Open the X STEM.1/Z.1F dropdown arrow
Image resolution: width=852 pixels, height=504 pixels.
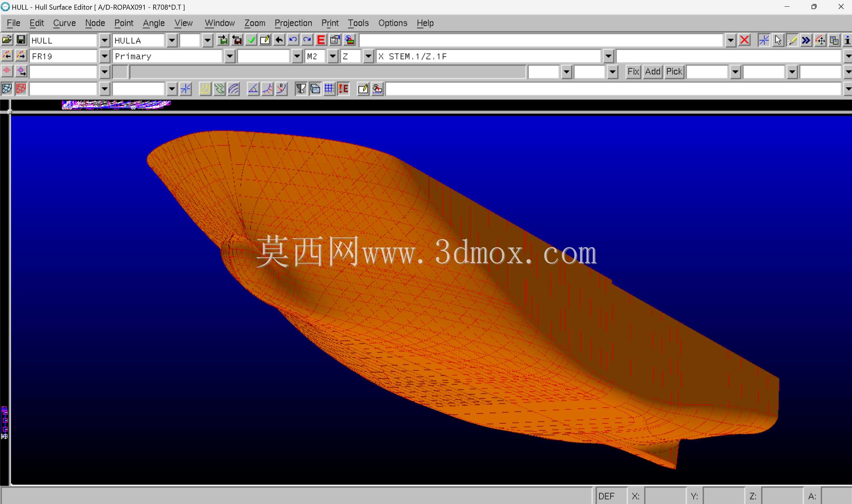pyautogui.click(x=608, y=56)
